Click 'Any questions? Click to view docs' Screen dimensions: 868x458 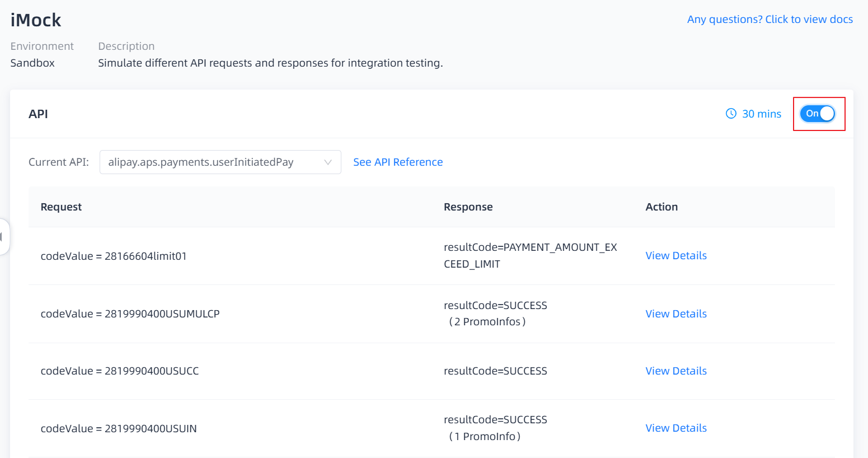tap(770, 20)
